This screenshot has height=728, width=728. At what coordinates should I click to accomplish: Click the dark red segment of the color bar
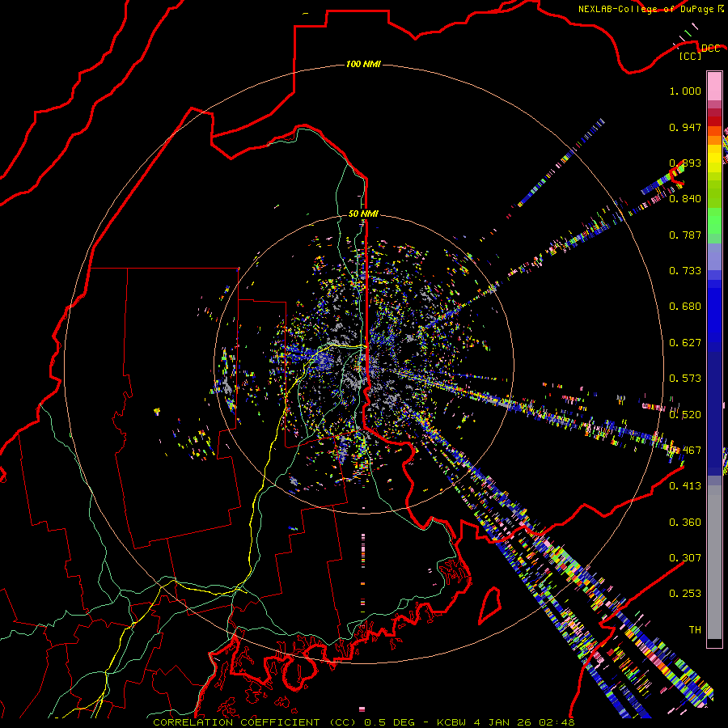click(x=714, y=121)
